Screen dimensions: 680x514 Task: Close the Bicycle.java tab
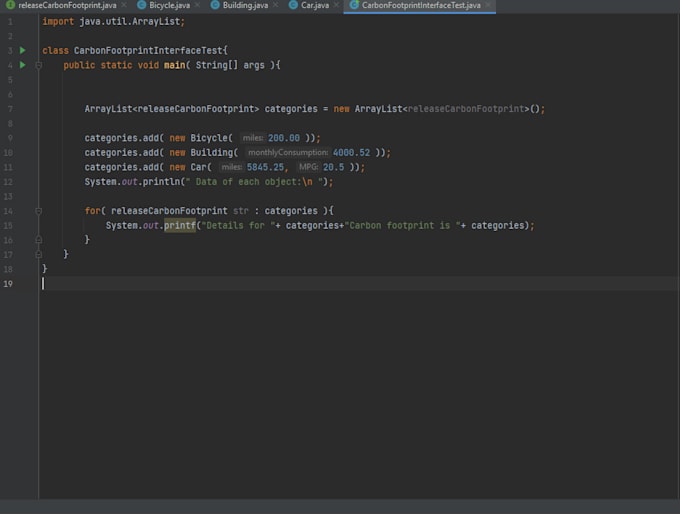198,5
